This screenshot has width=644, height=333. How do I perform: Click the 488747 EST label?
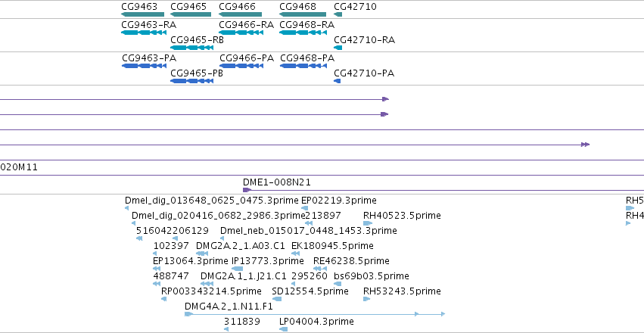(x=171, y=276)
